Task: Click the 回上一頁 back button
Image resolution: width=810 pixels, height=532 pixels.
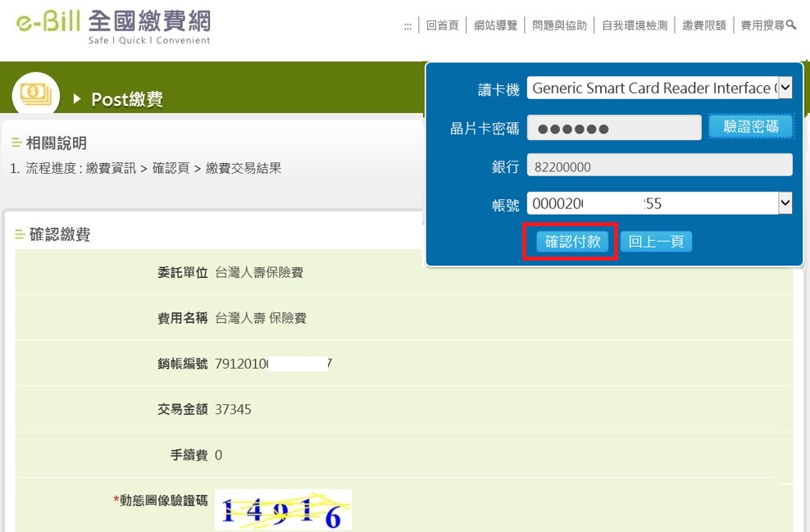Action: 656,241
